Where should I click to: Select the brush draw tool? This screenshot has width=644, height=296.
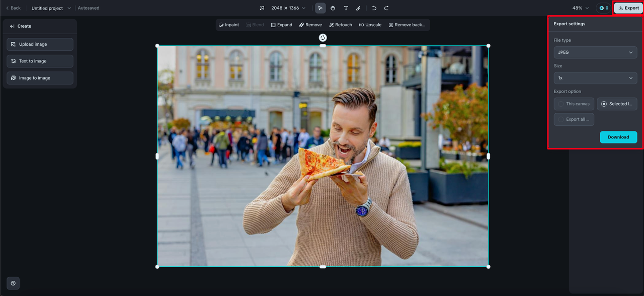coord(358,8)
